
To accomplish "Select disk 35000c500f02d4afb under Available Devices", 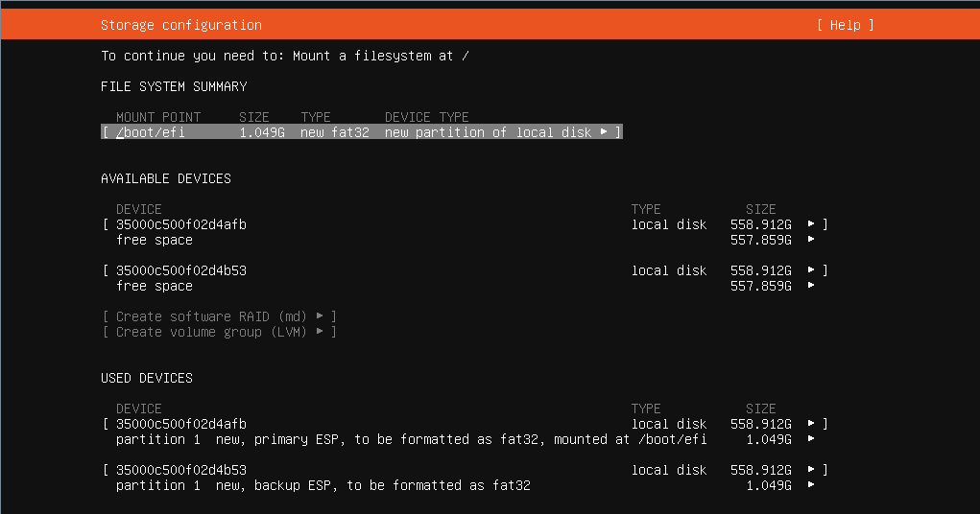I will point(181,224).
